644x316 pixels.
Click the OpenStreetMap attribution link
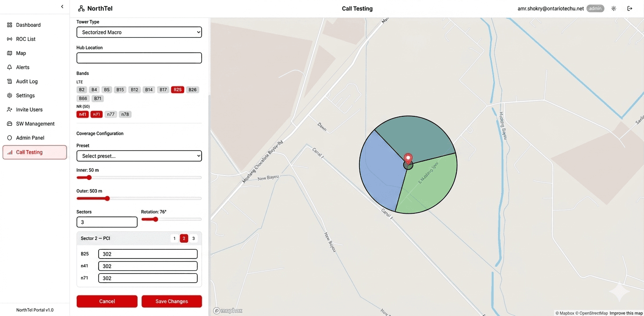(x=591, y=313)
